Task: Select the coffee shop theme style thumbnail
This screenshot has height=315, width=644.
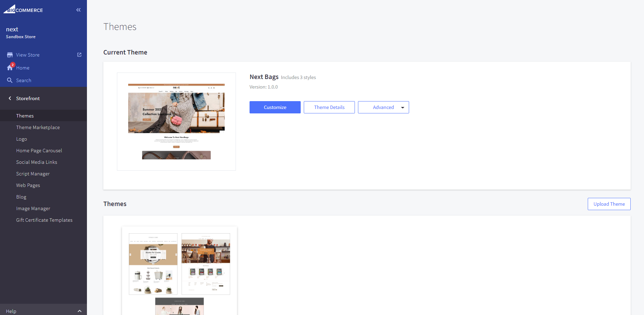Action: [x=206, y=264]
